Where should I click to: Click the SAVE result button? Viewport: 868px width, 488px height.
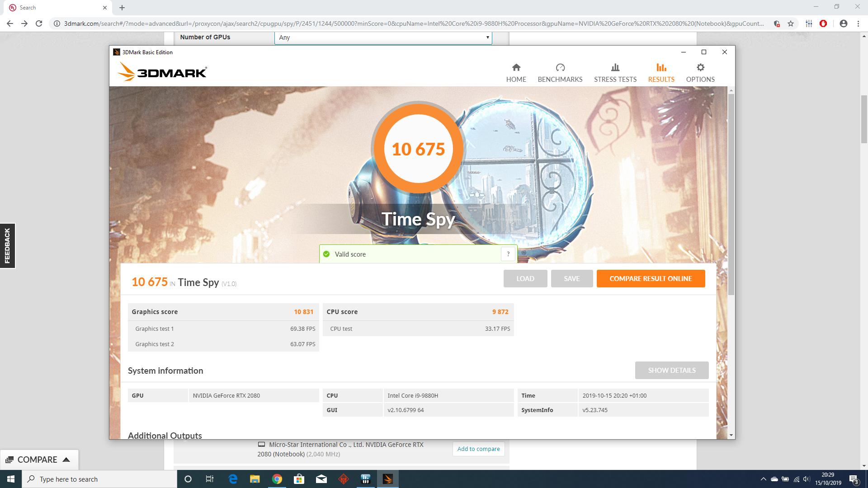[571, 278]
